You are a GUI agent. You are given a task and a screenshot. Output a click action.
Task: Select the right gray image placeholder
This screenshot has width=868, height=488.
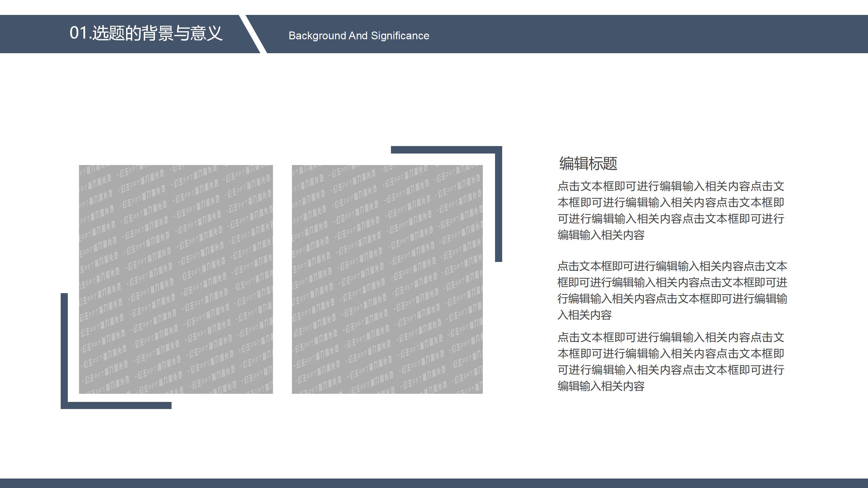pyautogui.click(x=387, y=279)
